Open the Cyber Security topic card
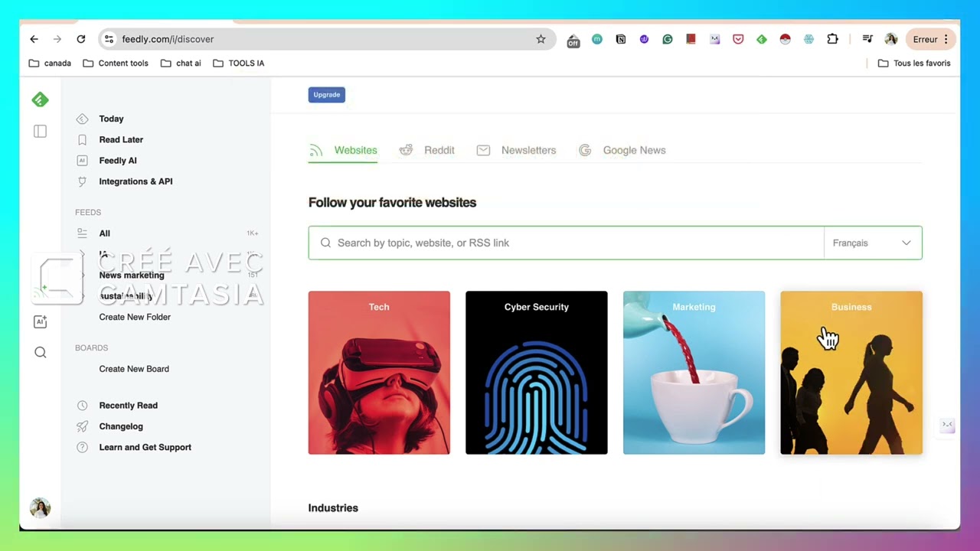 (x=537, y=373)
